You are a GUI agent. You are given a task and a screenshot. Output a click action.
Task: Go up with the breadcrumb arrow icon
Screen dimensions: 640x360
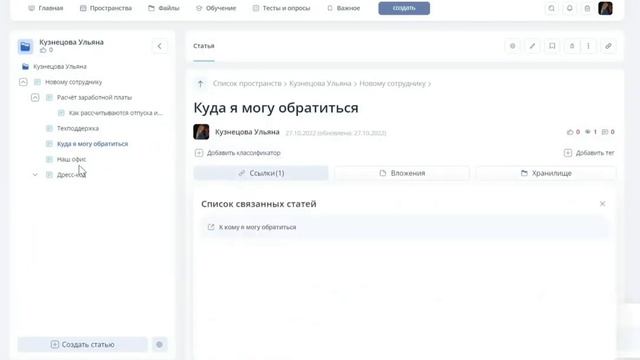pos(200,84)
